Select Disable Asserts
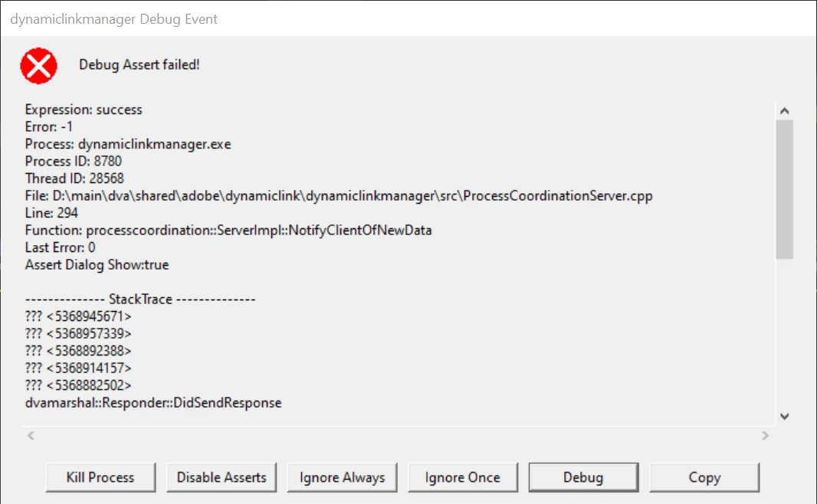 pos(221,477)
